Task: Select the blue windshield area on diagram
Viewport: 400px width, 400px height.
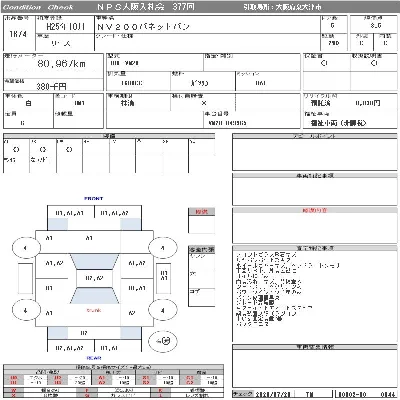Action: click(94, 262)
